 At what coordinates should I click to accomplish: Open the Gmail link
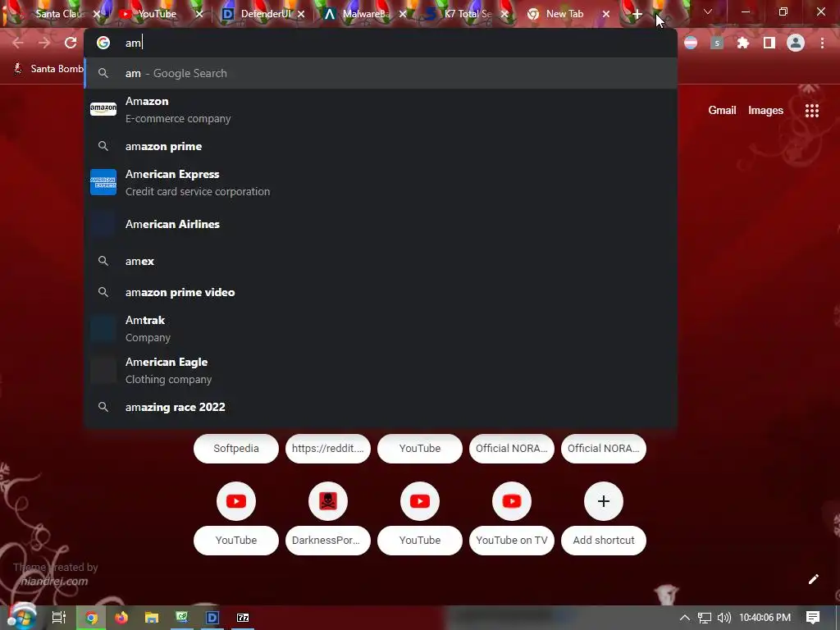pyautogui.click(x=722, y=111)
